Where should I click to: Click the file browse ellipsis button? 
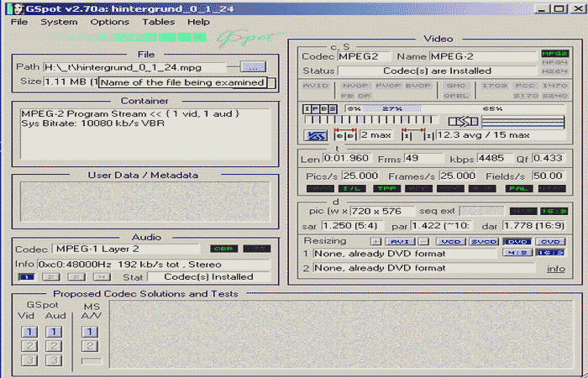pyautogui.click(x=253, y=66)
